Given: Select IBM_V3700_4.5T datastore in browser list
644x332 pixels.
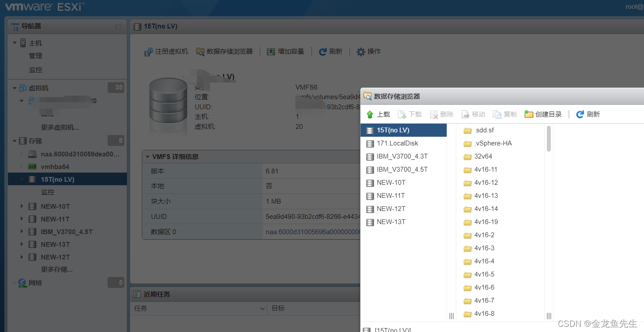Looking at the screenshot, I should (403, 169).
